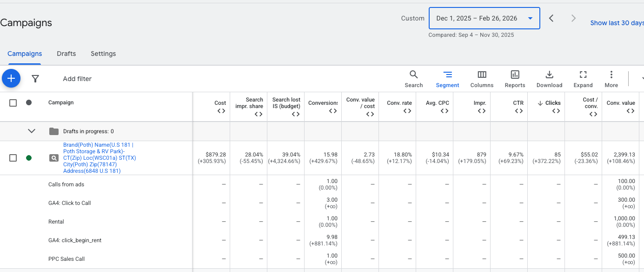Collapse the Drafts in progress row
The width and height of the screenshot is (644, 272).
coord(32,131)
